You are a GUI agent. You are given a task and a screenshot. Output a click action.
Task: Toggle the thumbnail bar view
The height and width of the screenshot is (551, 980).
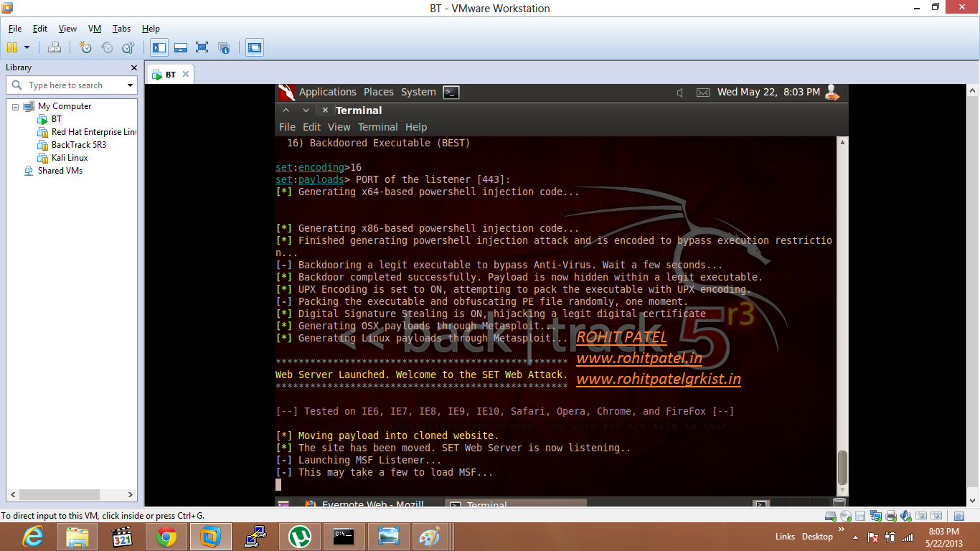(x=181, y=47)
